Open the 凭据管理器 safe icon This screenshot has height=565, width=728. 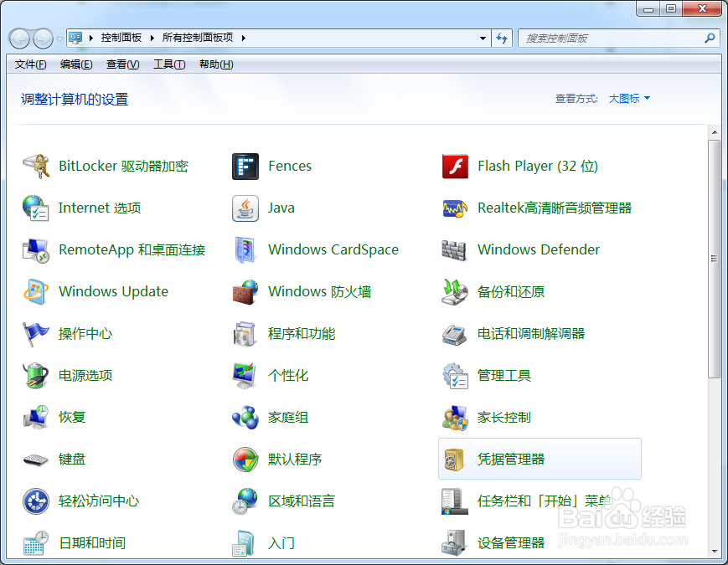[455, 460]
